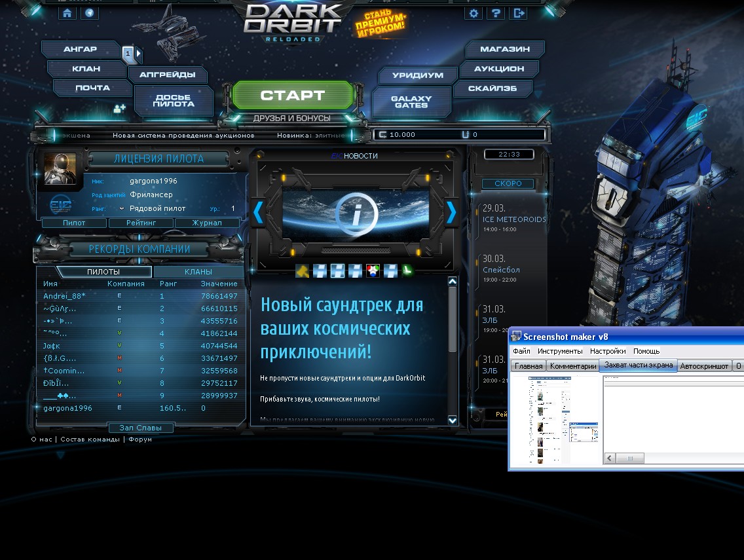Switch to the Рейтинг tab
This screenshot has height=560, width=744.
tap(141, 223)
